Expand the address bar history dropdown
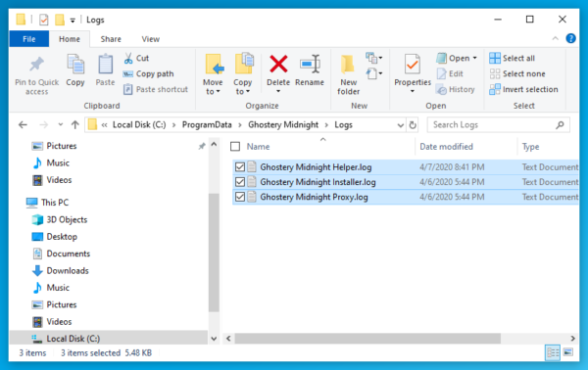Image resolution: width=588 pixels, height=370 pixels. tap(401, 125)
